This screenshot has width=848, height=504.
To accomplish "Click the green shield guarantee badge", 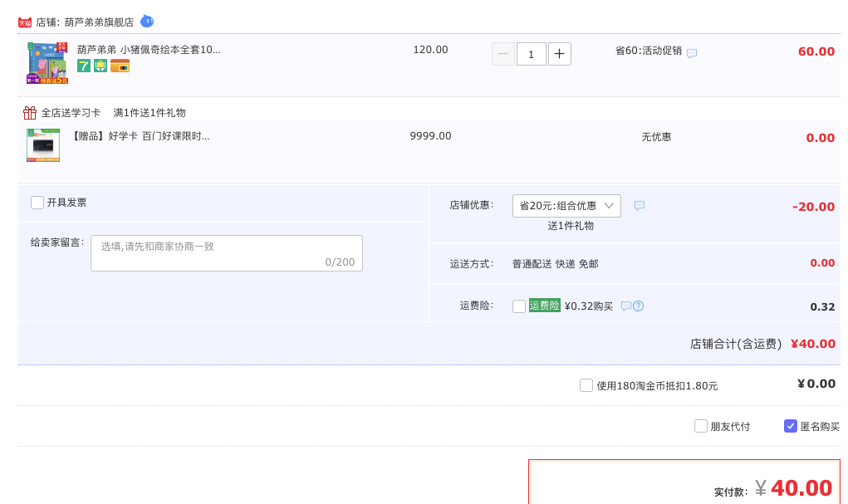I will tap(100, 66).
